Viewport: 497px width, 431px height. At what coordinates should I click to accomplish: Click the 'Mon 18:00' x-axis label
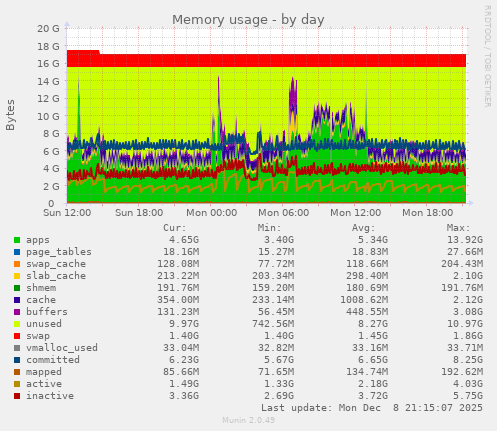428,213
